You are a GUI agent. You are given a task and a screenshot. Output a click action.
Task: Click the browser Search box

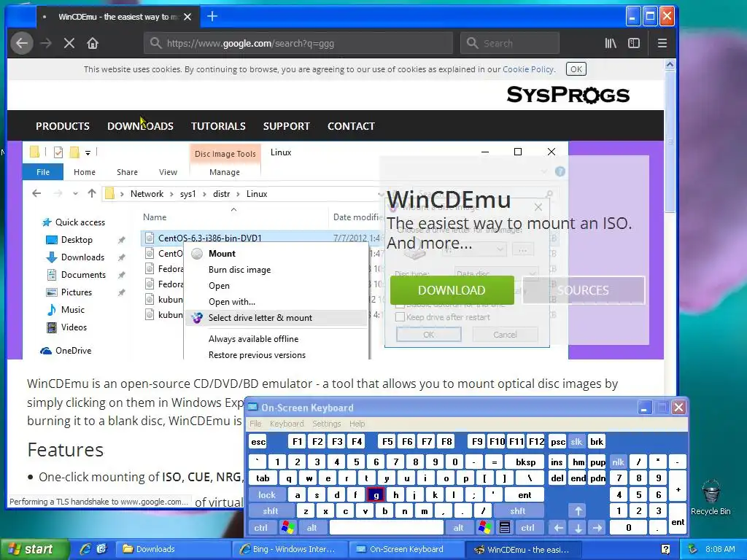pos(510,43)
